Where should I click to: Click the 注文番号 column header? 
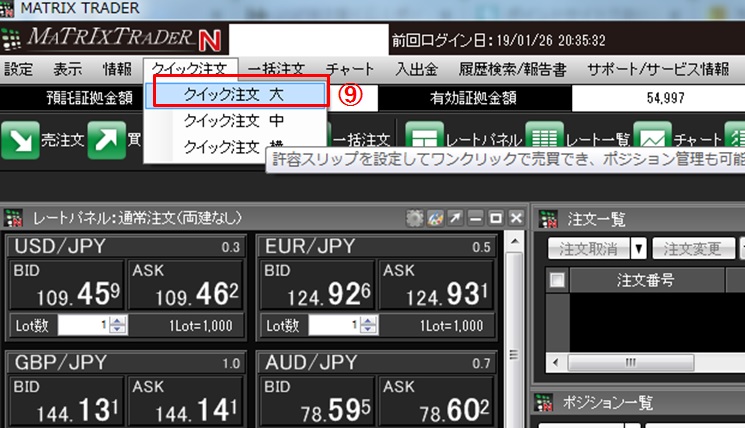pos(646,280)
